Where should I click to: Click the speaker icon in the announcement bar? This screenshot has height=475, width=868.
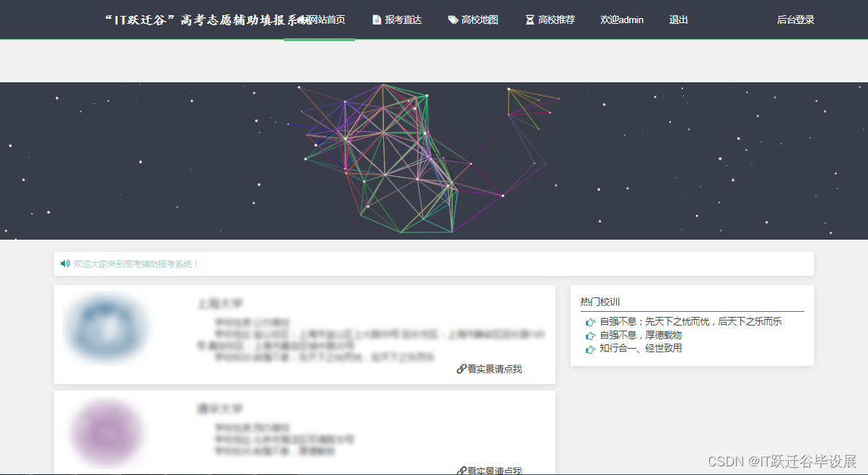[65, 263]
